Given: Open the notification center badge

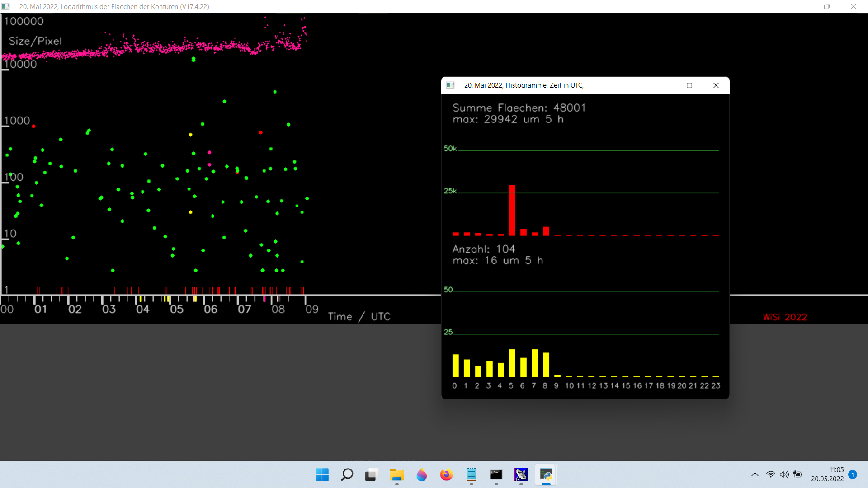Looking at the screenshot, I should click(853, 474).
